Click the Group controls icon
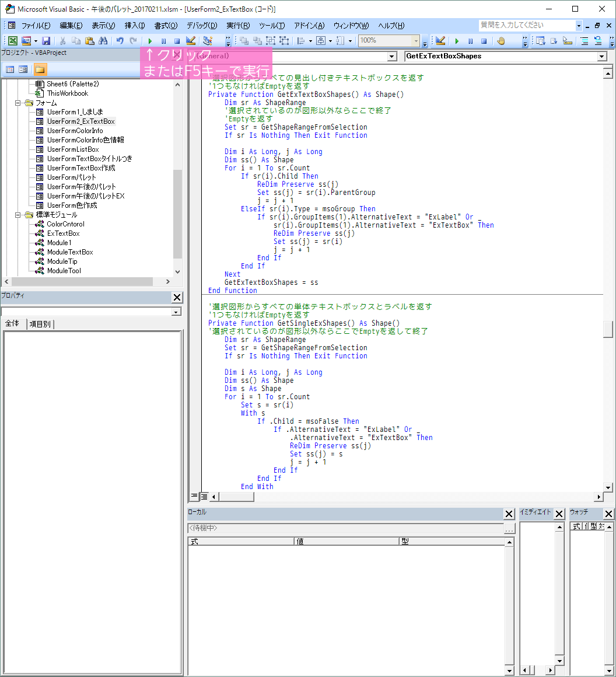 tap(271, 41)
